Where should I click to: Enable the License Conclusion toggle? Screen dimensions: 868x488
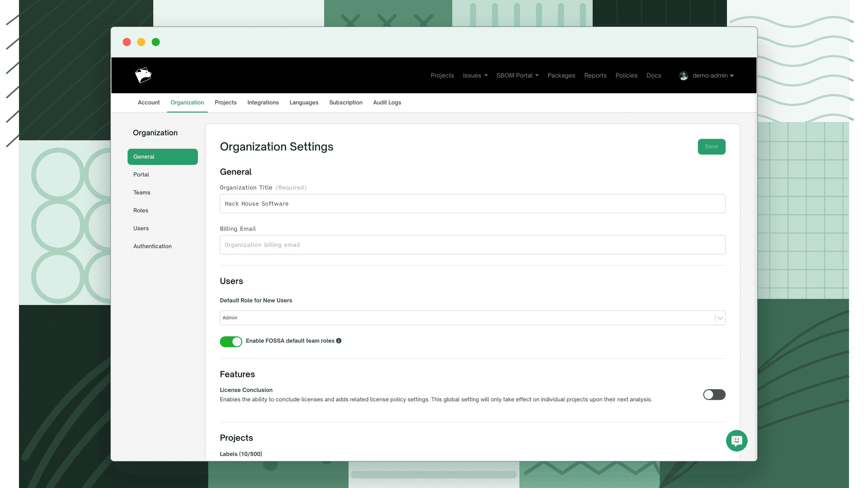click(x=714, y=394)
